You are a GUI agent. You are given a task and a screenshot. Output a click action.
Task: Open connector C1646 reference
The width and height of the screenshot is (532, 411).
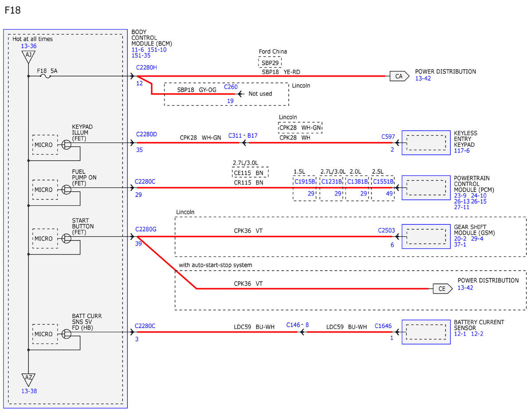coord(383,326)
